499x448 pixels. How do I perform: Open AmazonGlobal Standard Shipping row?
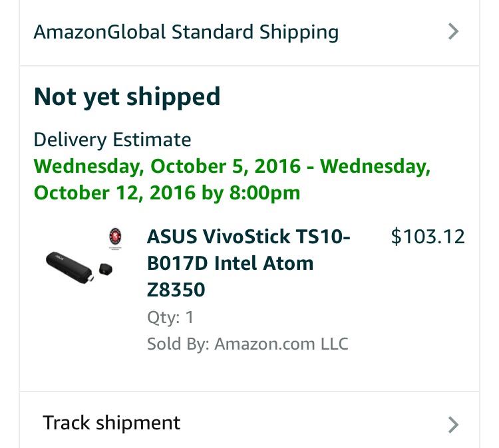(x=186, y=32)
